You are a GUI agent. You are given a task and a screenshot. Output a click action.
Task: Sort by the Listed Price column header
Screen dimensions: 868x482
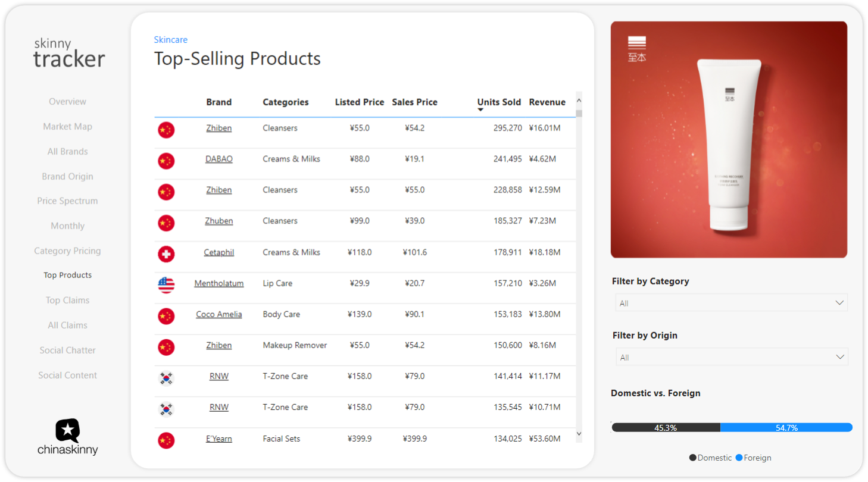click(360, 102)
